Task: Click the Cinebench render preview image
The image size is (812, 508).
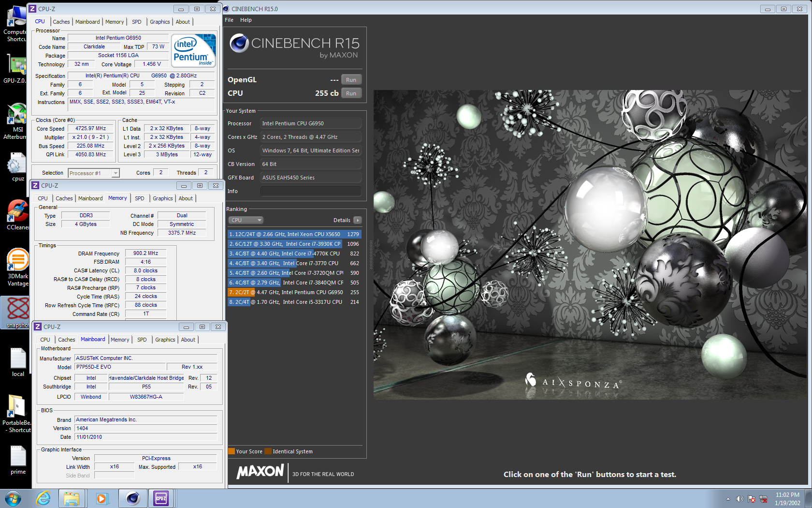Action: tap(589, 244)
